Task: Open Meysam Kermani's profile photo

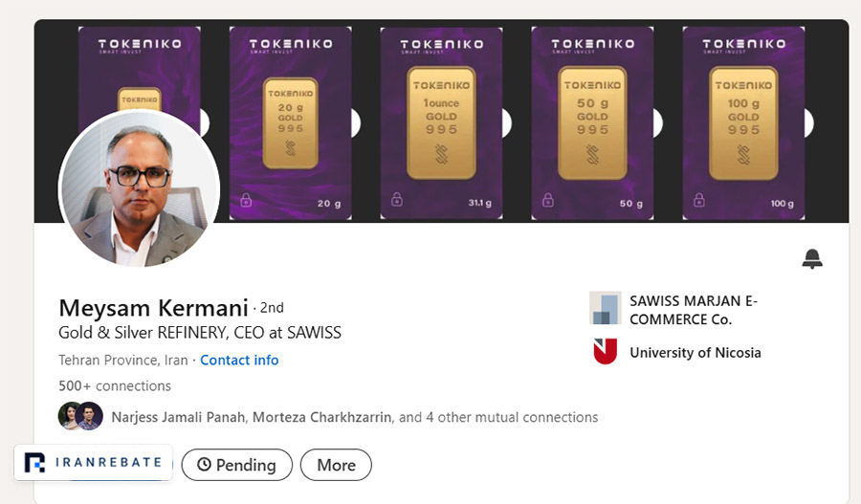Action: (x=140, y=188)
